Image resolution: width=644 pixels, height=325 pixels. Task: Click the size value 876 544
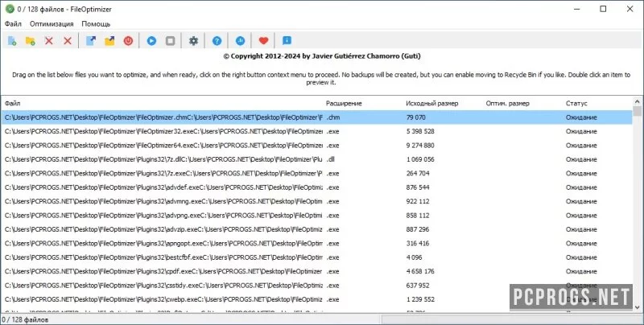point(418,187)
